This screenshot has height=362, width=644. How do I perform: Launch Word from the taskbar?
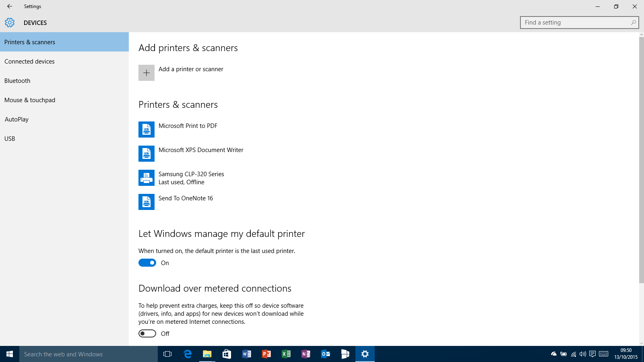246,354
